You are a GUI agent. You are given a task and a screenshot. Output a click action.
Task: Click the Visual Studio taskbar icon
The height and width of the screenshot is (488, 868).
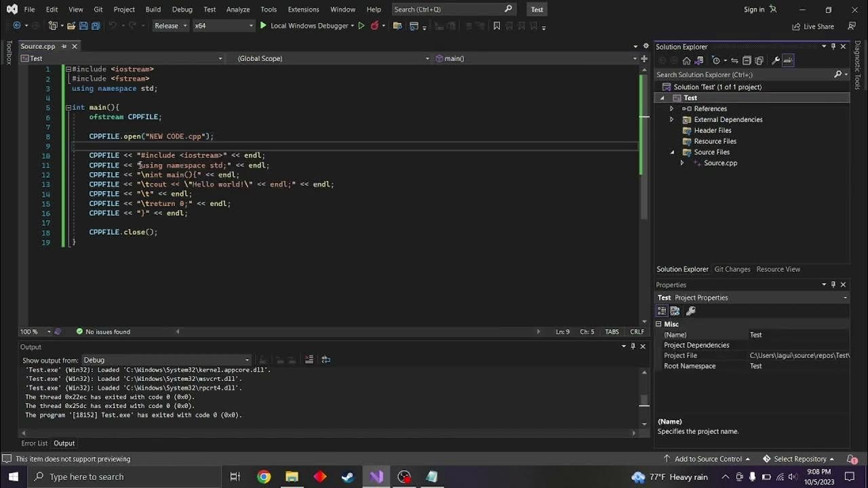point(376,476)
